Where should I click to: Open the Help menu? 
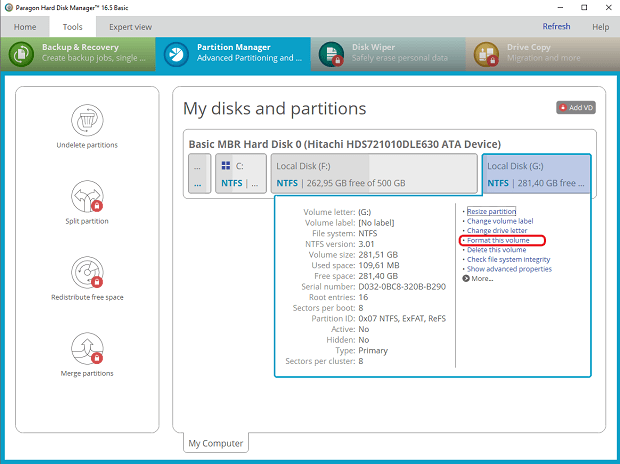click(x=600, y=27)
